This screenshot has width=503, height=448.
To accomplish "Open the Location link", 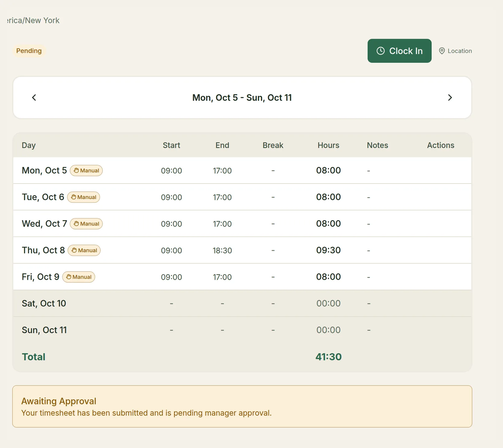I will coord(455,51).
